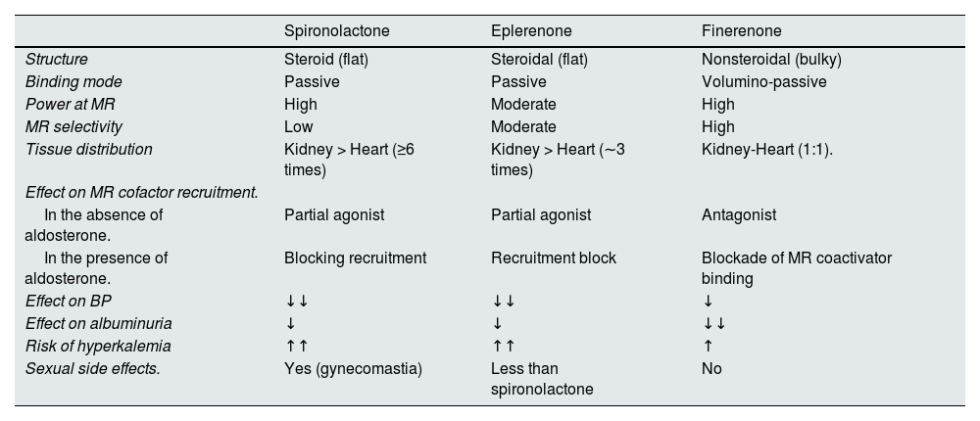Click "Effect on MR cofactor recruitment." label
Image resolution: width=980 pixels, height=421 pixels.
[142, 192]
